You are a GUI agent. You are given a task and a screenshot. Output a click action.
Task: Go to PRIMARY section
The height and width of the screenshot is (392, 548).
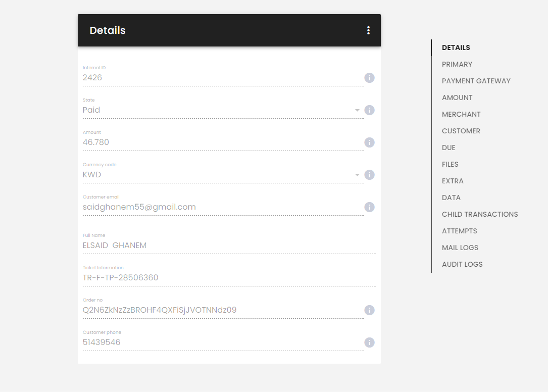click(457, 64)
